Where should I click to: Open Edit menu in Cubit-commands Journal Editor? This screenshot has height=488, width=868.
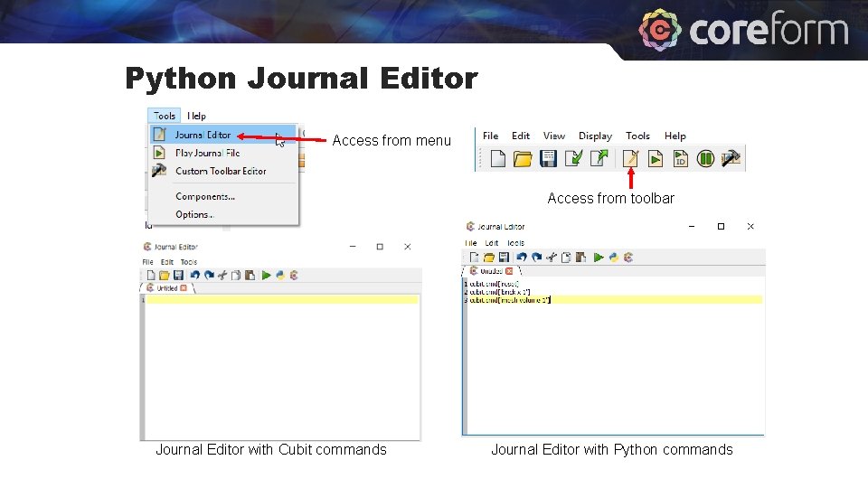pyautogui.click(x=167, y=262)
